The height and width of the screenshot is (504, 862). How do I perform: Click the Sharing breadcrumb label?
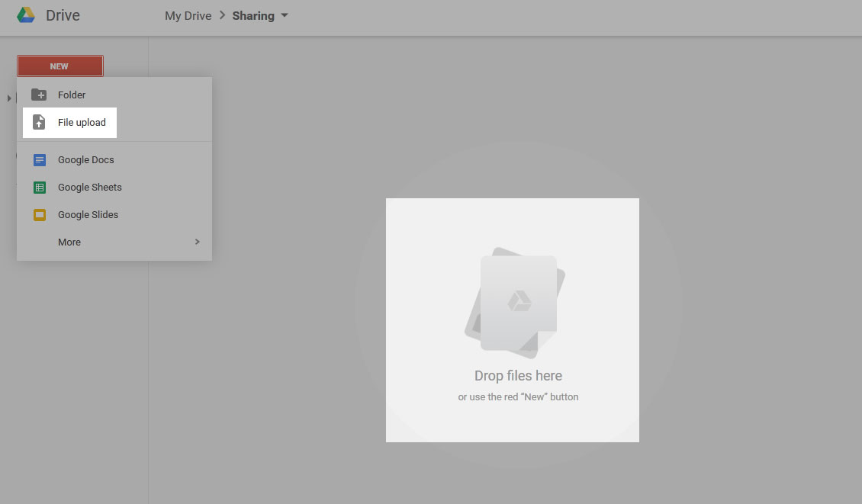[253, 15]
